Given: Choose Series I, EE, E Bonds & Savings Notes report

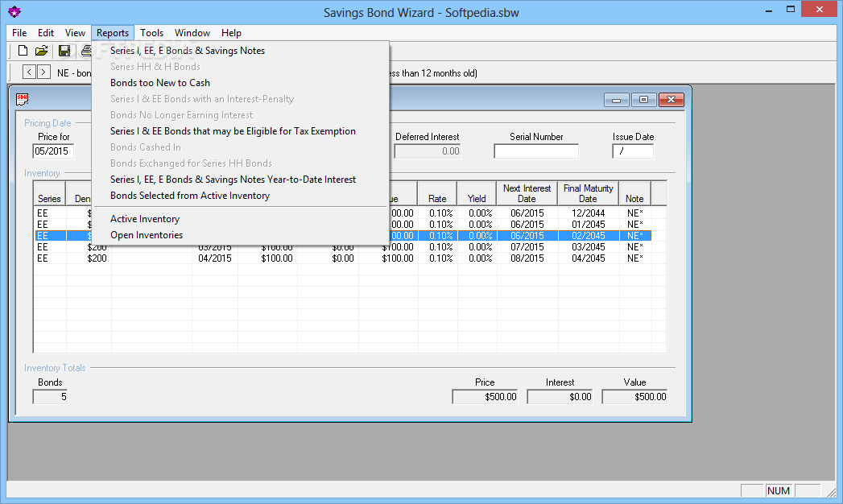Looking at the screenshot, I should pos(240,51).
